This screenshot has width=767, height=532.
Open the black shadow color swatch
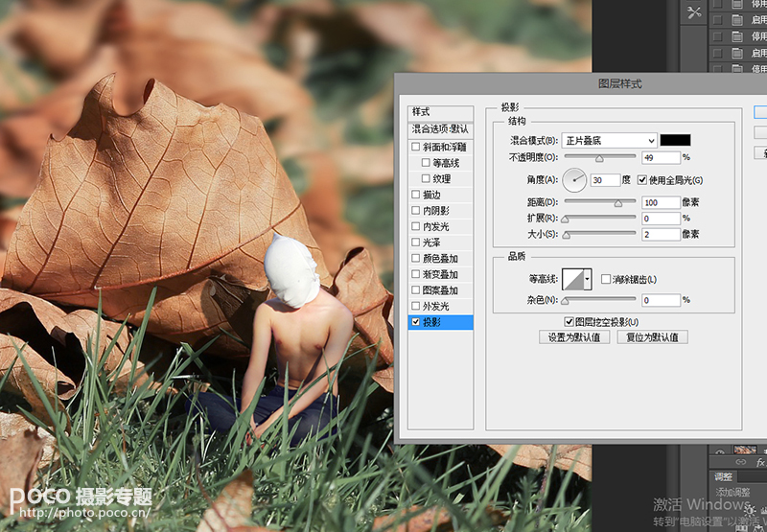pyautogui.click(x=676, y=140)
